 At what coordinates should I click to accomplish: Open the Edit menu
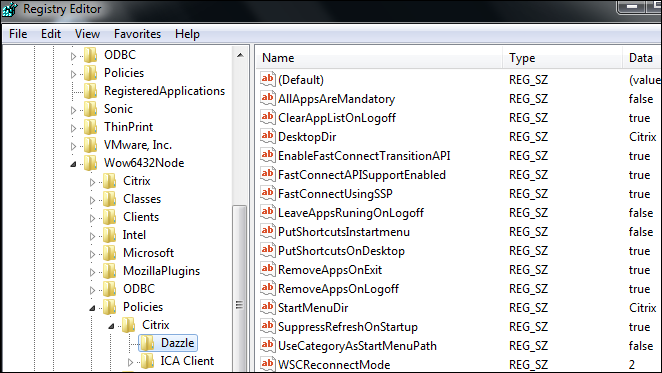click(51, 34)
